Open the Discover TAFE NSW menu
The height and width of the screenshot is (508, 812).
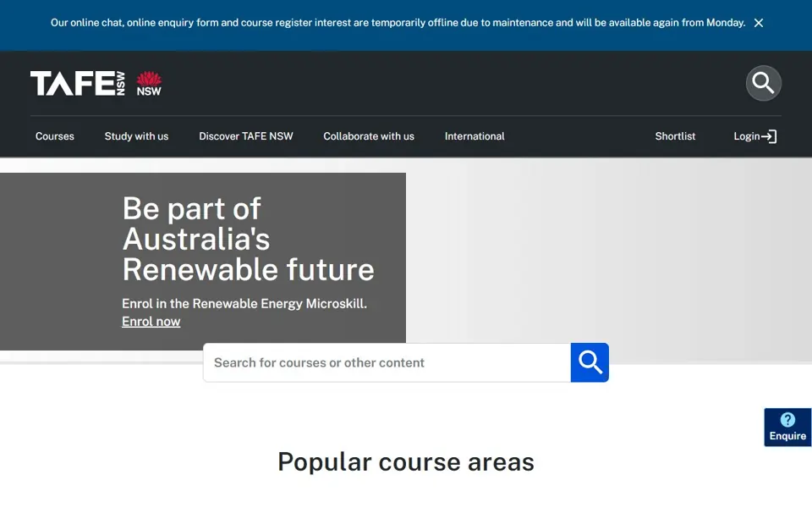tap(246, 136)
